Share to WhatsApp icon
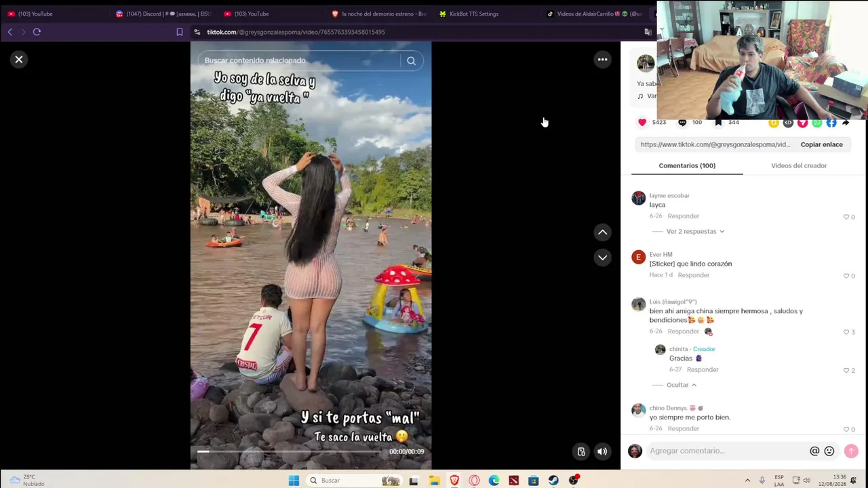Image resolution: width=868 pixels, height=488 pixels. tap(817, 123)
